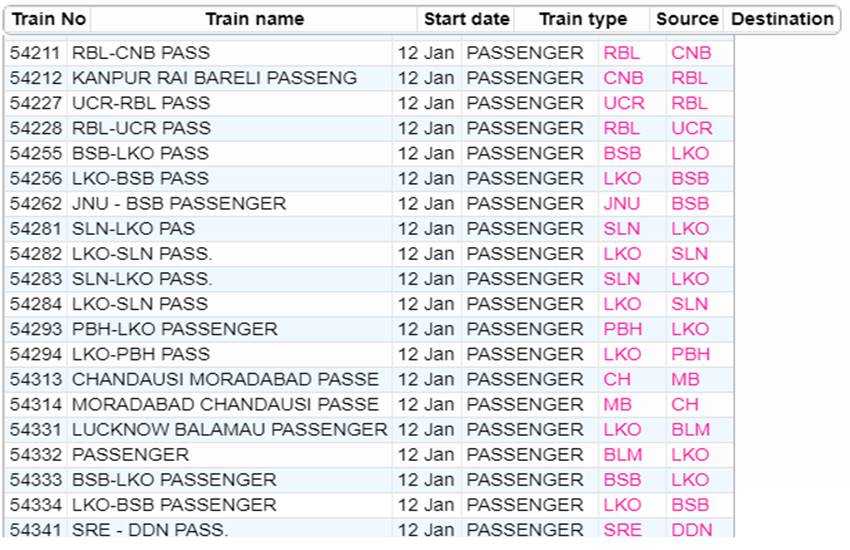Click the Train type column header

[x=583, y=19]
